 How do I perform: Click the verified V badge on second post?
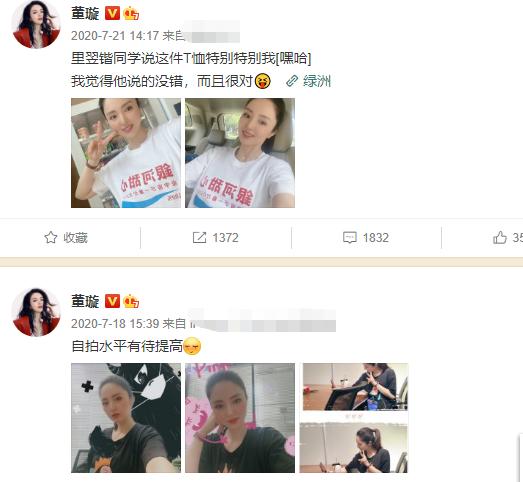(x=112, y=301)
